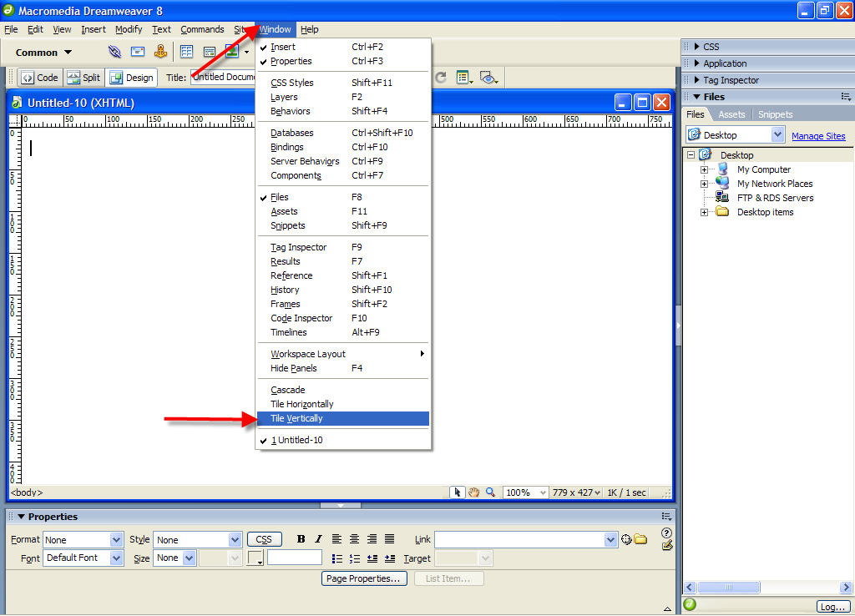Switch to the Assets tab
This screenshot has width=855, height=616.
(731, 114)
